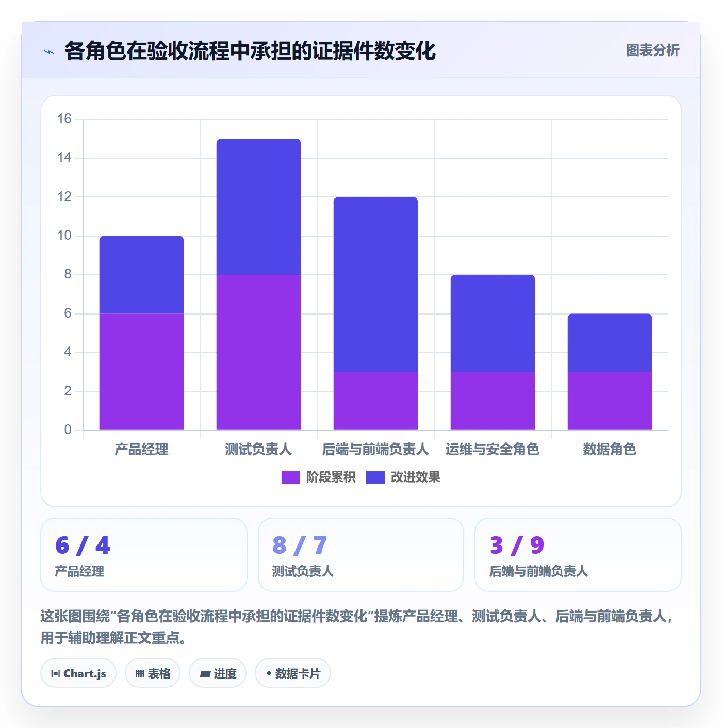
Task: Click the blue 改进效果 legend swatch
Action: [375, 477]
